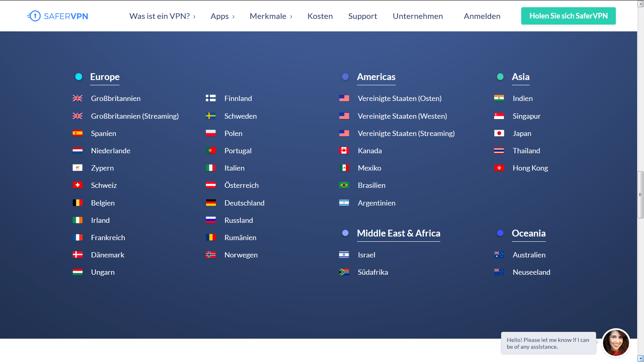This screenshot has height=362, width=644.
Task: Select the Europe region heading
Action: pos(105,77)
